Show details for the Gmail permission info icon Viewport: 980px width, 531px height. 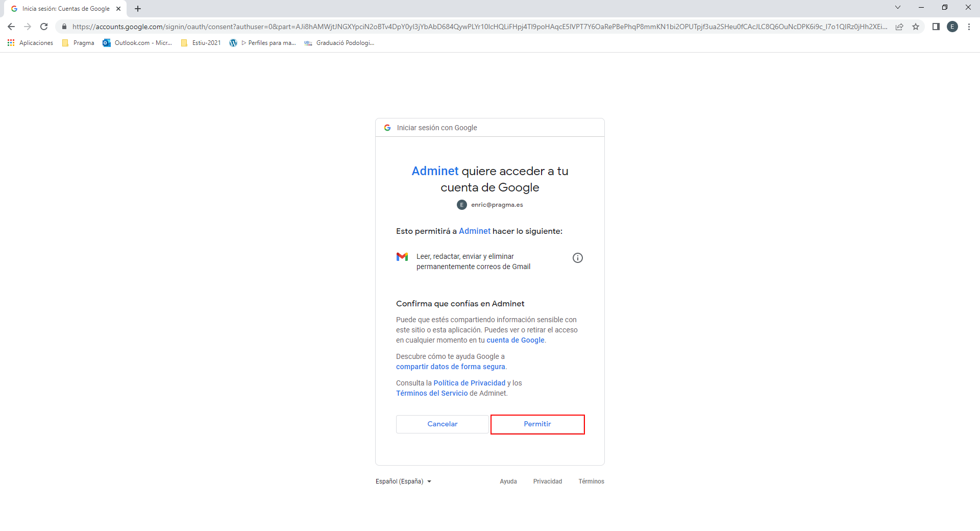(x=578, y=258)
